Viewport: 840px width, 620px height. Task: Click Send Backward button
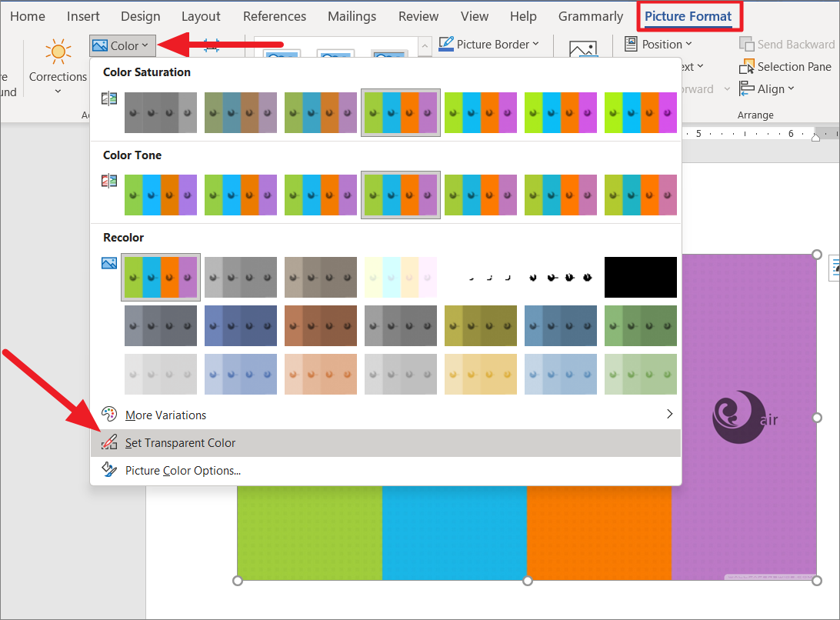tap(787, 45)
